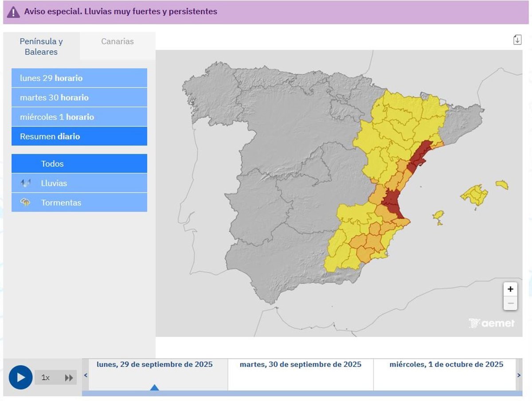
Task: Switch to the Canarias tab
Action: (117, 42)
